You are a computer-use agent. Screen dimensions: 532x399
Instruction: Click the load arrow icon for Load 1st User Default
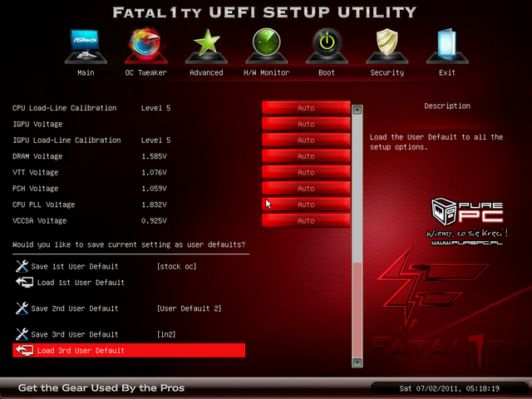click(x=24, y=282)
